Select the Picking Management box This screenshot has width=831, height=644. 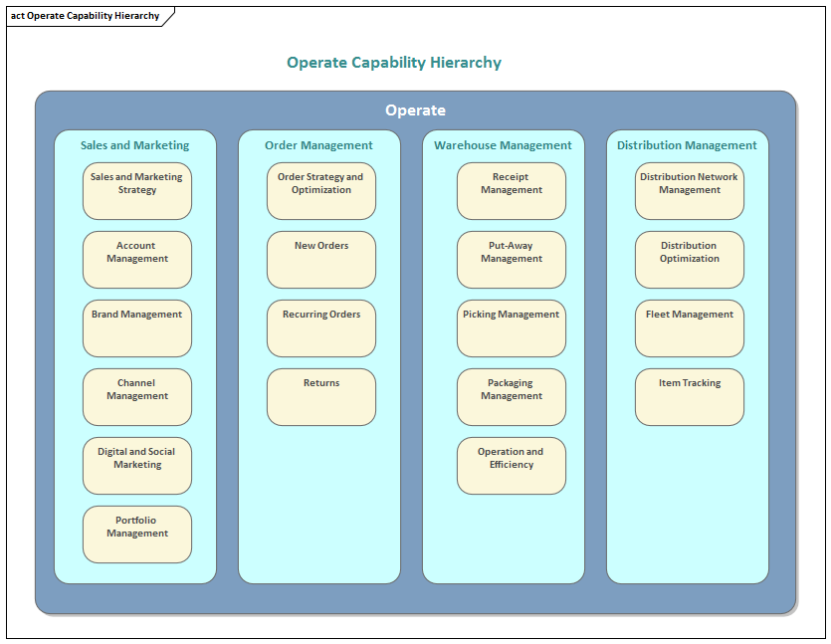coord(511,327)
